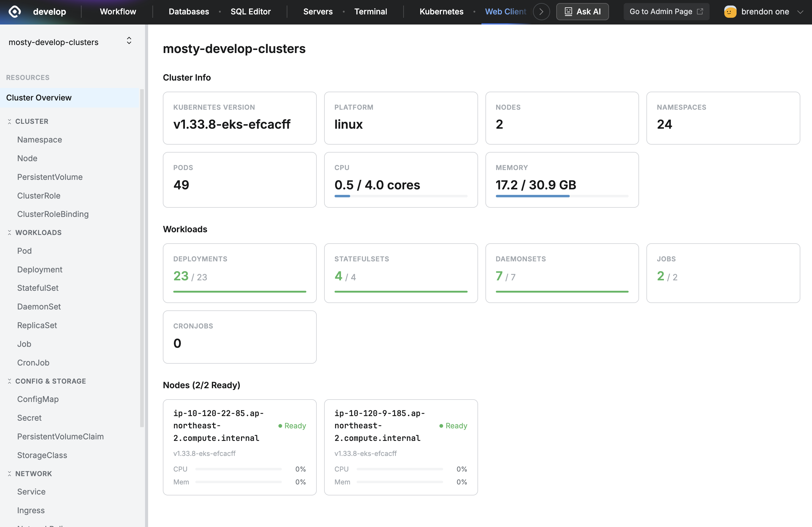
Task: Click Ready status of ip-10-120-22-85 node
Action: coord(292,426)
